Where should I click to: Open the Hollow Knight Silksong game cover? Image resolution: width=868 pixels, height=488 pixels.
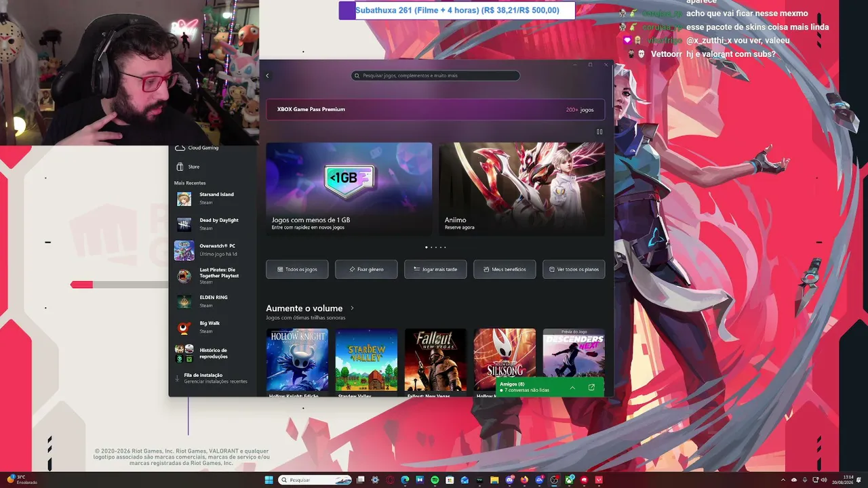505,354
